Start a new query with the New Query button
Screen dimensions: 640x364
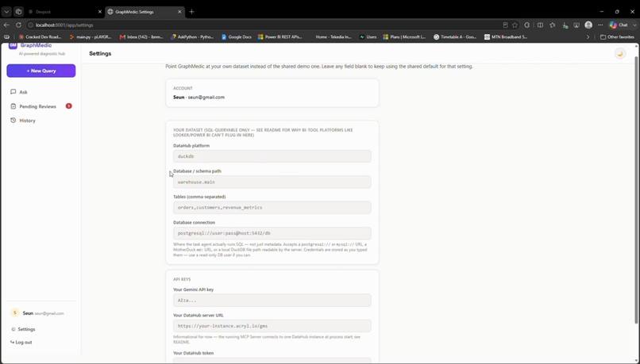[x=41, y=71]
